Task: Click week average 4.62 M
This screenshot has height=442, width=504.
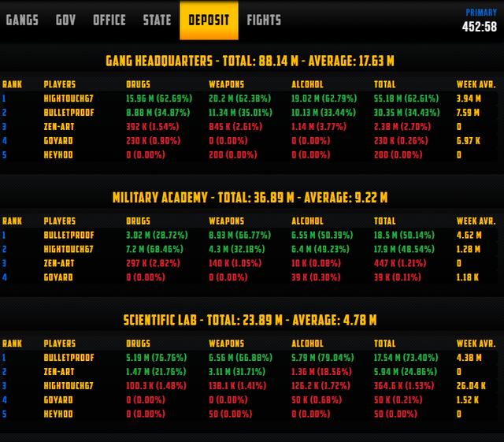Action: pos(469,235)
